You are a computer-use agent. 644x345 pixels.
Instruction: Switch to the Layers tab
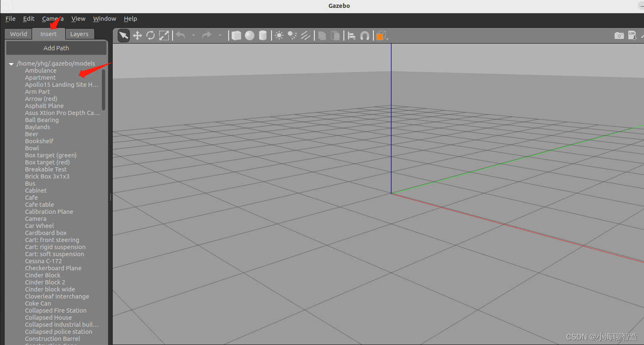click(x=79, y=34)
